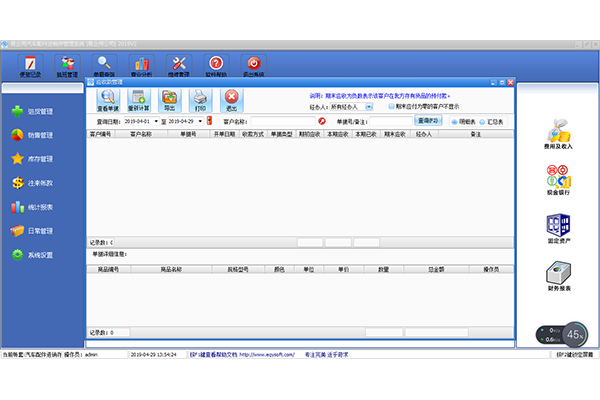Click 打印 printer icon
The width and height of the screenshot is (600, 400).
point(201,100)
